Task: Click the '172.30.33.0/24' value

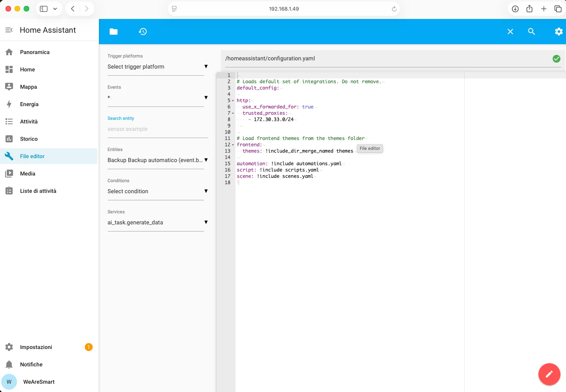Action: (x=274, y=119)
